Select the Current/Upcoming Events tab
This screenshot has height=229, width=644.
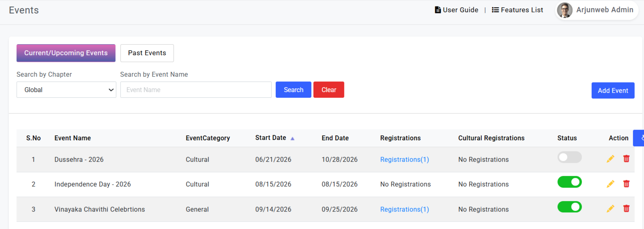pos(66,53)
